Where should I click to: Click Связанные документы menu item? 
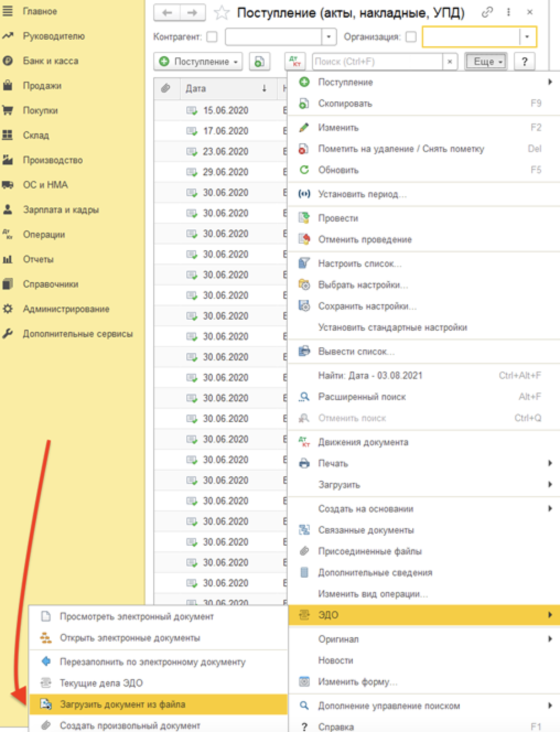click(x=423, y=530)
